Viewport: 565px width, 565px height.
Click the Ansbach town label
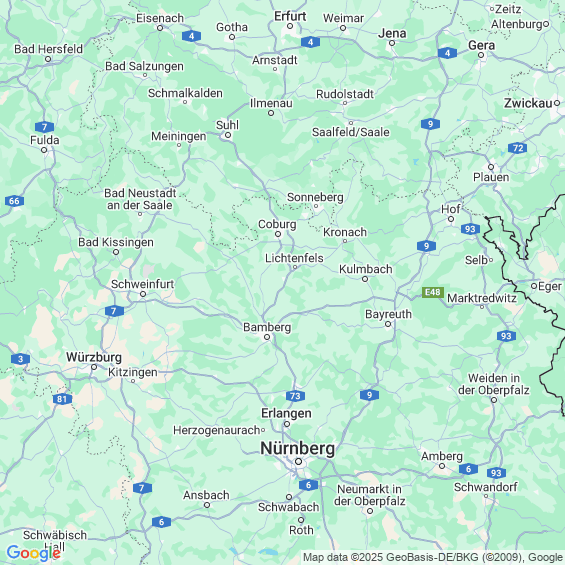coord(206,495)
